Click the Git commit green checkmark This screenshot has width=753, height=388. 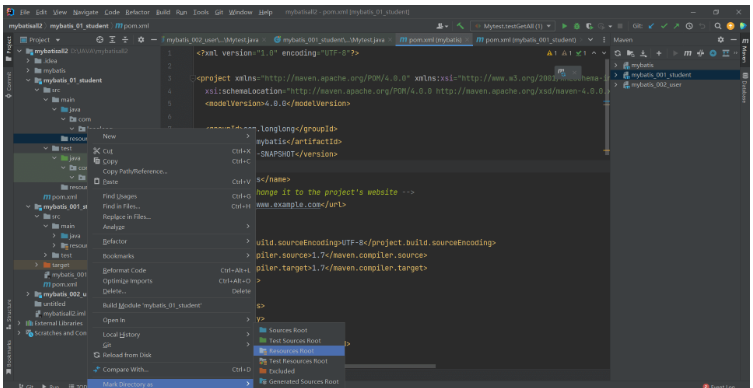pos(664,26)
